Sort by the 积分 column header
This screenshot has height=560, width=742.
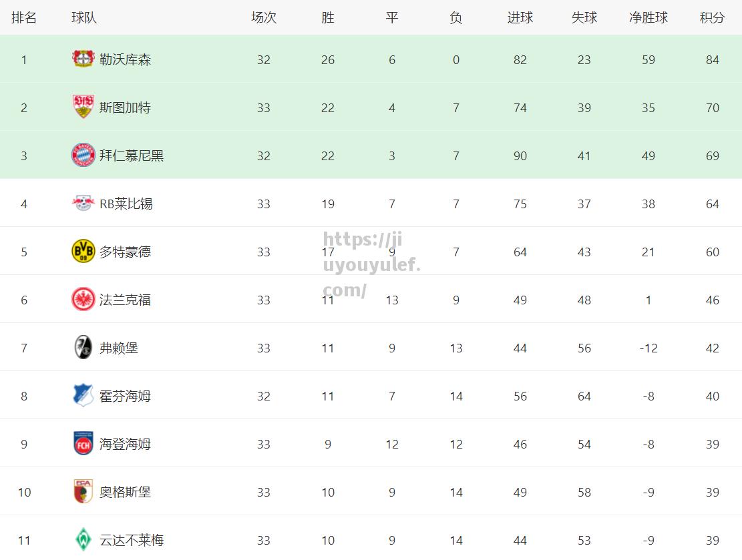point(712,17)
